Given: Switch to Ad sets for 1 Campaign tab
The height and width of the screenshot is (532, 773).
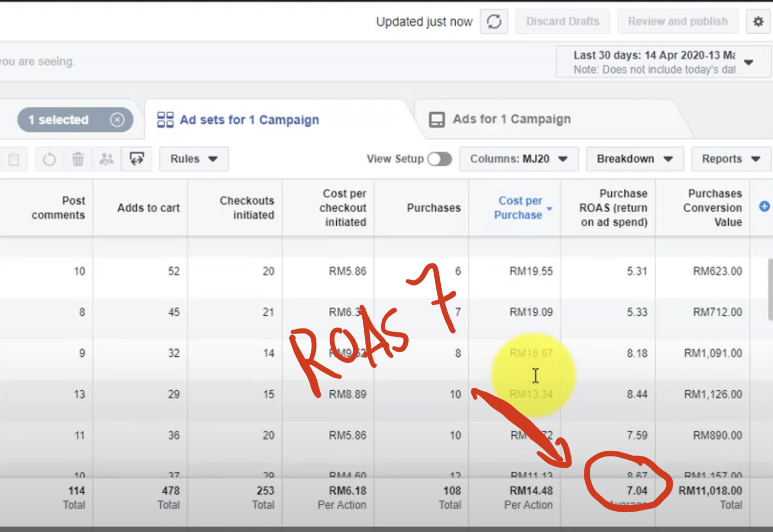Looking at the screenshot, I should 238,120.
